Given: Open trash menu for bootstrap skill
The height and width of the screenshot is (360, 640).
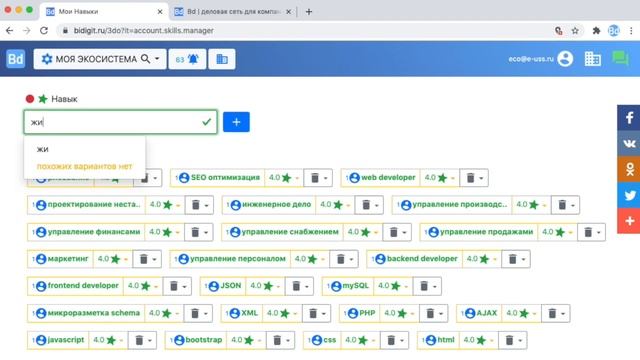Looking at the screenshot, I should 281,340.
